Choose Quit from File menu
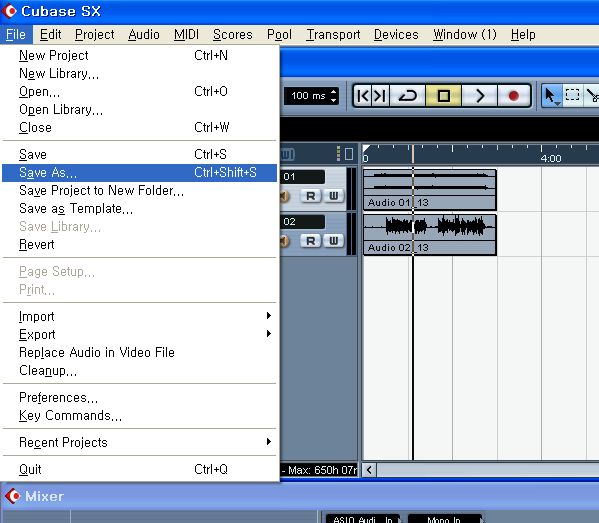This screenshot has width=599, height=523. [x=139, y=469]
